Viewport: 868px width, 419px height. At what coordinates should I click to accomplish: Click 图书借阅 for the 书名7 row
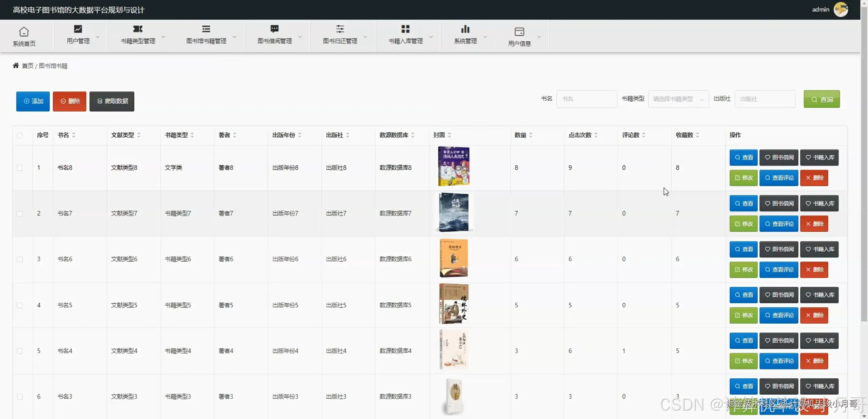(779, 204)
